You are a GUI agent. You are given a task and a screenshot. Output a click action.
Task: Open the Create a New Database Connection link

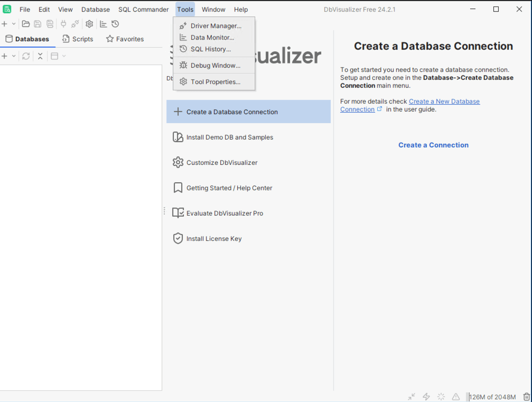click(x=444, y=101)
